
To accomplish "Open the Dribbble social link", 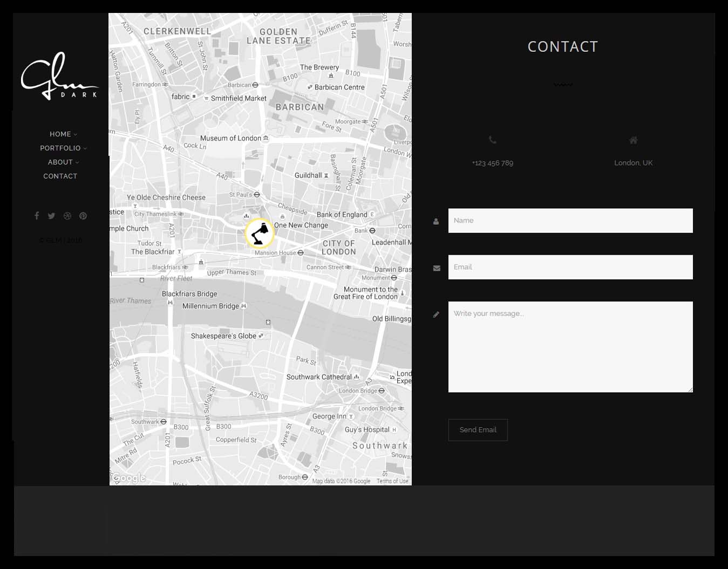I will pos(67,216).
